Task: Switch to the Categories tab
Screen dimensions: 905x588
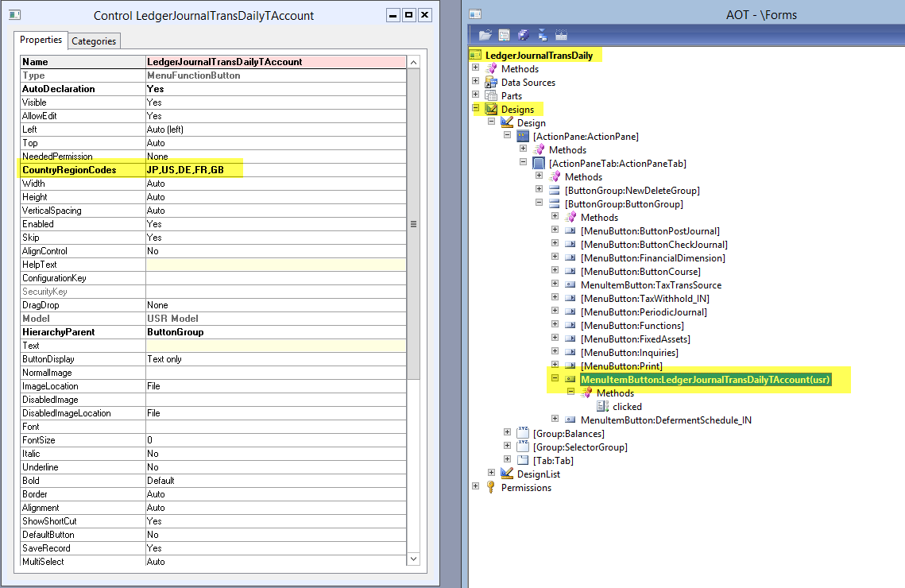Action: pos(94,41)
